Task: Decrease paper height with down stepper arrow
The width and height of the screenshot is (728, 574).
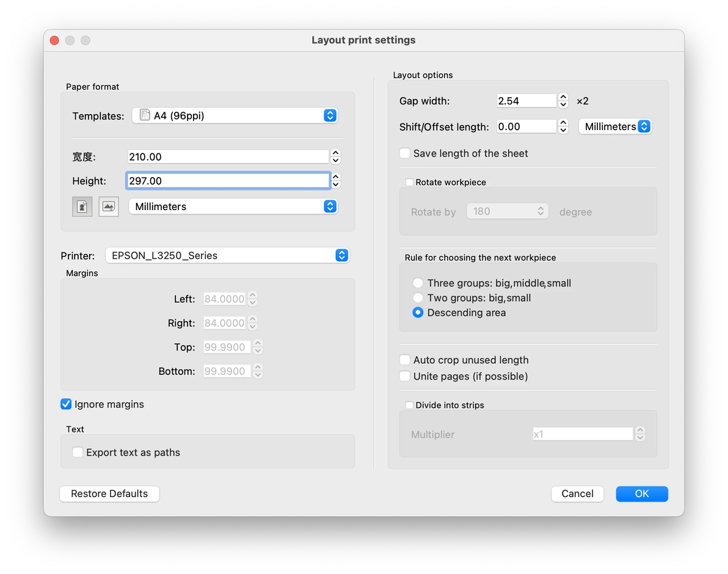Action: (335, 184)
